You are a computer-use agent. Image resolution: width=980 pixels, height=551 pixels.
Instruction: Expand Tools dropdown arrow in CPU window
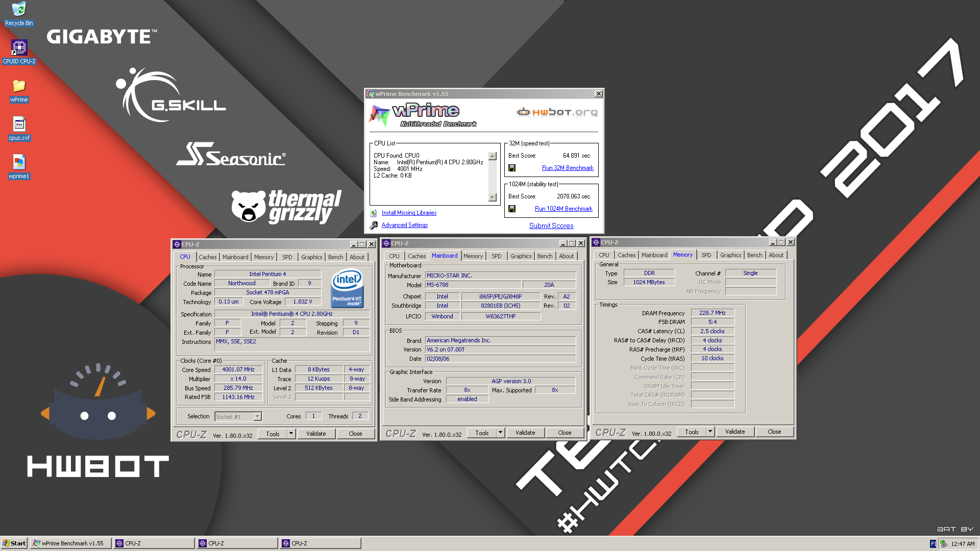point(291,434)
